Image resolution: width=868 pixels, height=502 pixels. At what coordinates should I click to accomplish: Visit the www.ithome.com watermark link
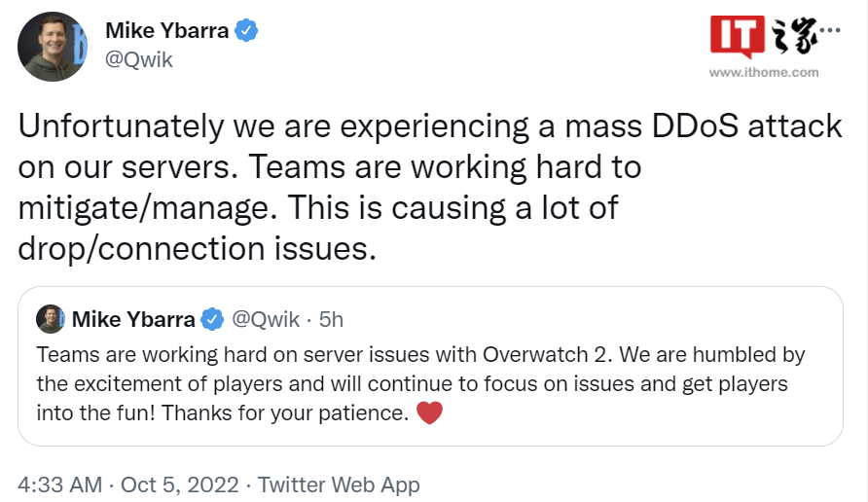(764, 72)
